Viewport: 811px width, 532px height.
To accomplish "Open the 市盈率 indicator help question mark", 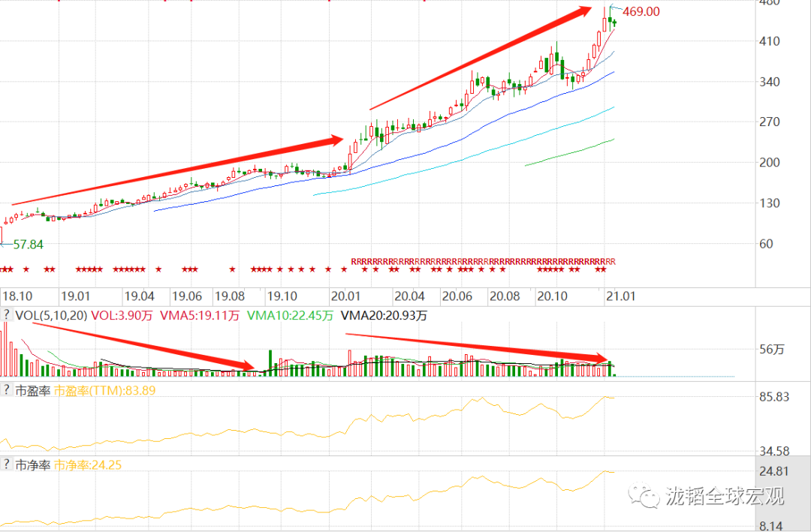I will [7, 389].
